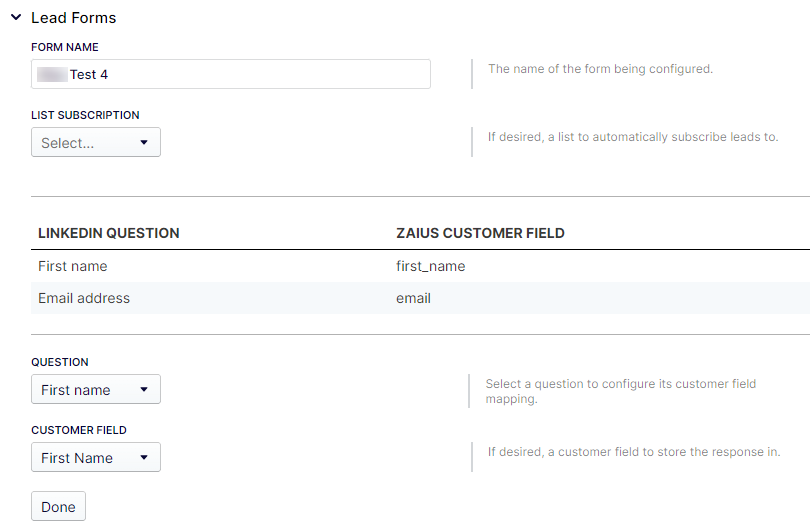Click the list subscription help description text
Viewport: 810px width, 530px height.
[x=632, y=137]
